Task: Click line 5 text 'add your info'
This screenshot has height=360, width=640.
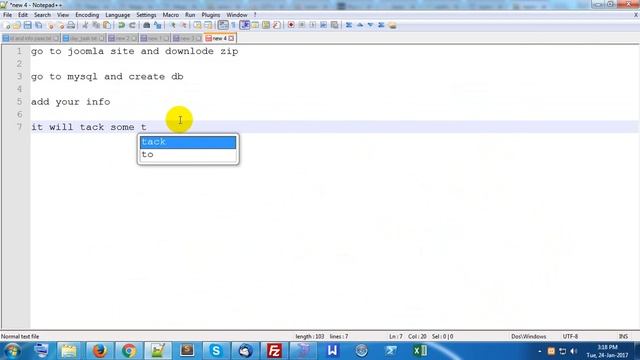Action: (71, 102)
